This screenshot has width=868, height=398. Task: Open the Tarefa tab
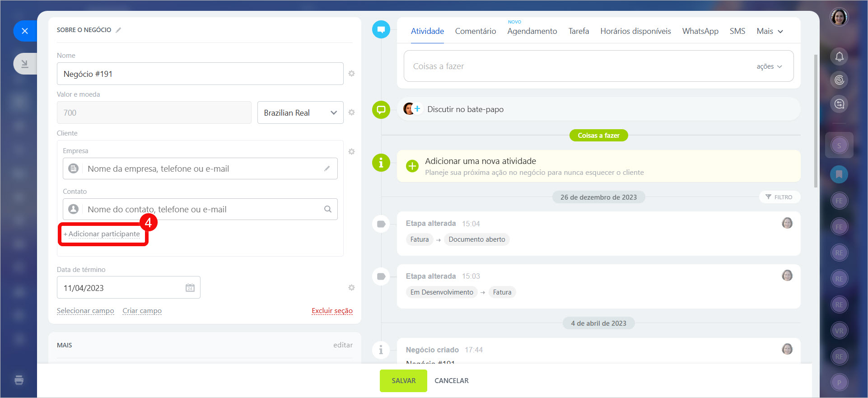tap(579, 31)
